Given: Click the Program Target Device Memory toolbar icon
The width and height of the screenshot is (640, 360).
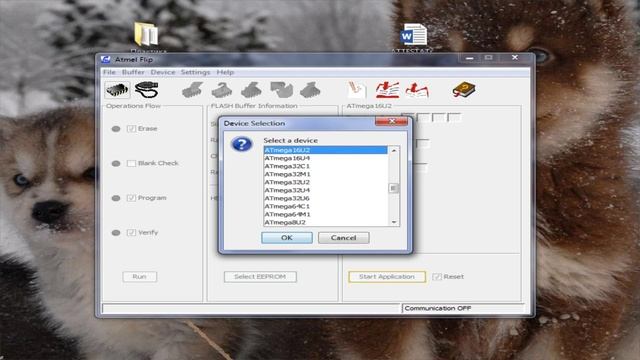Looking at the screenshot, I should pyautogui.click(x=251, y=90).
